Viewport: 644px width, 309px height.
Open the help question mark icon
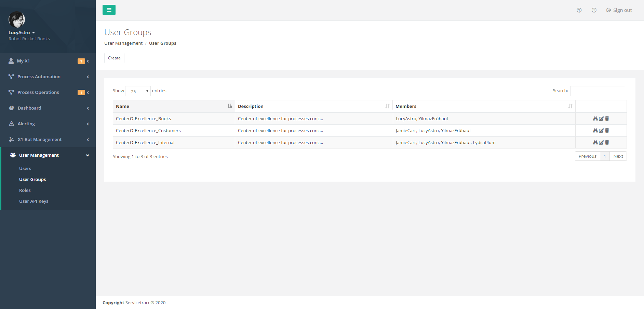click(x=579, y=10)
